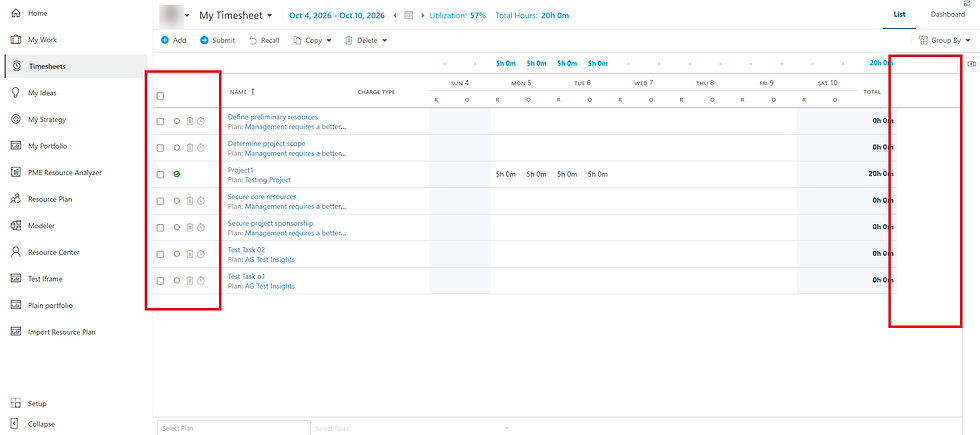Tick the select-all checkbox in table header
The height and width of the screenshot is (435, 980).
coord(160,96)
